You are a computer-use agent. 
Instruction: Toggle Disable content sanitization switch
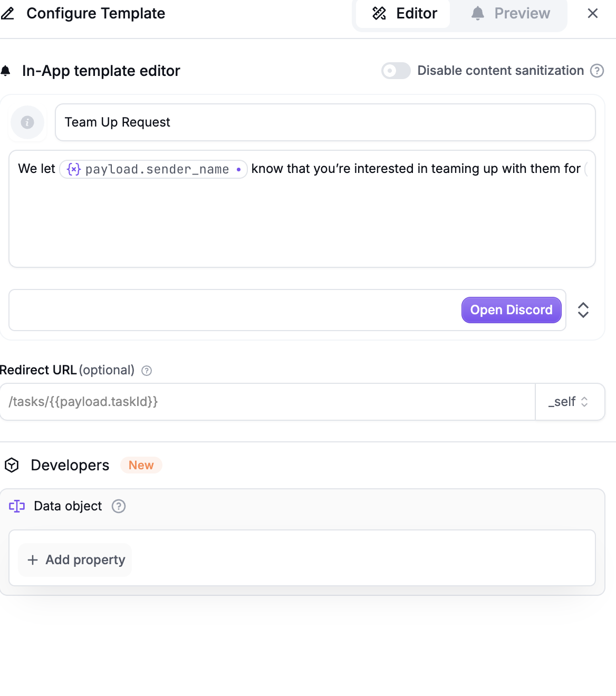(x=396, y=71)
